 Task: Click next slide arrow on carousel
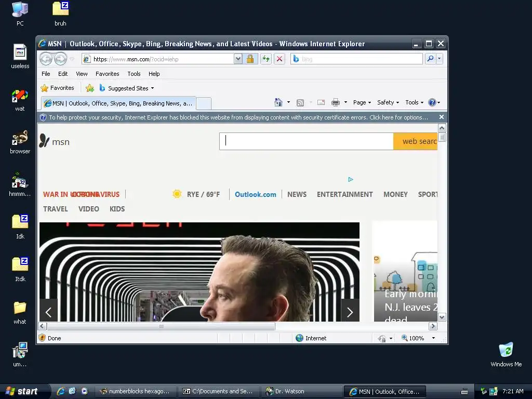350,312
